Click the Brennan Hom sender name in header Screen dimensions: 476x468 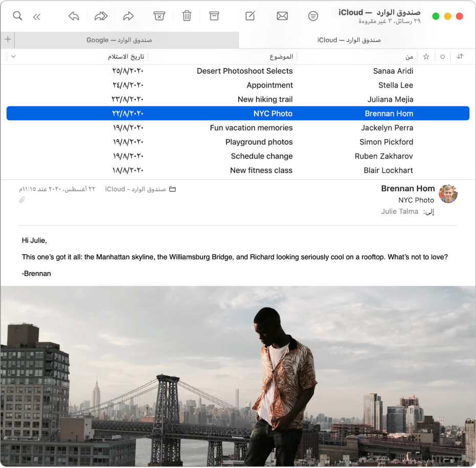[x=407, y=189]
